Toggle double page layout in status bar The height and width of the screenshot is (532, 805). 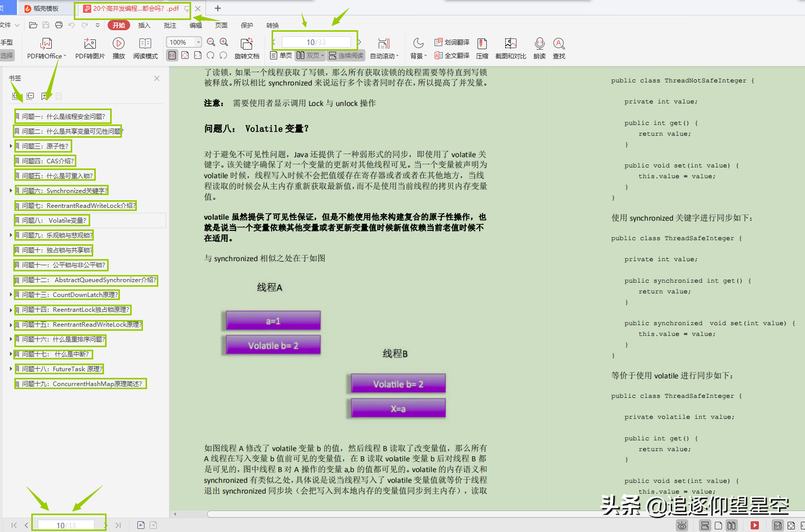pyautogui.click(x=732, y=525)
